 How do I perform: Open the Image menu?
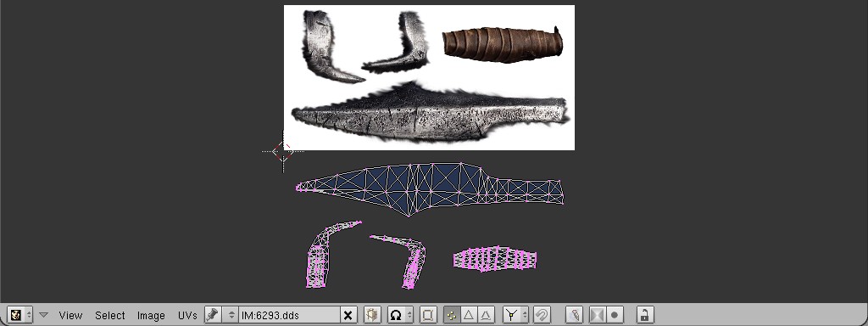tap(151, 315)
